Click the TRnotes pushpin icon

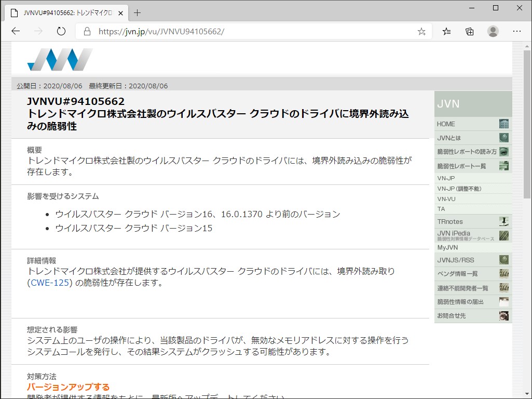pos(502,221)
